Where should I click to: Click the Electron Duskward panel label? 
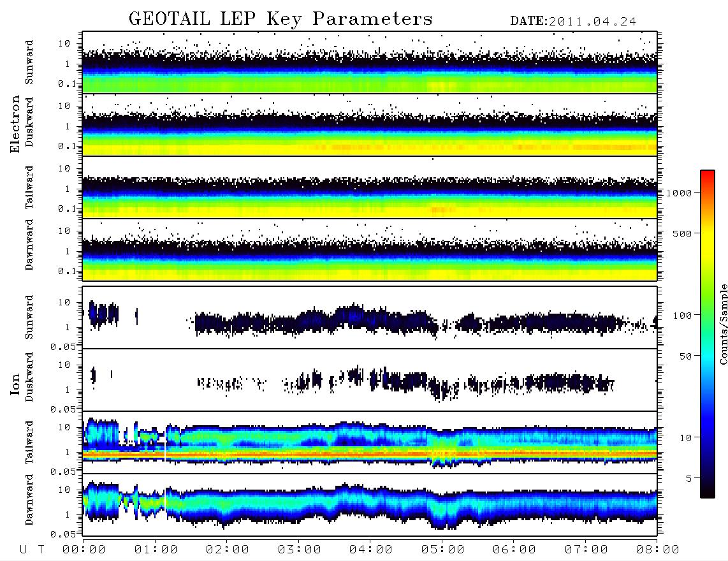pos(29,122)
